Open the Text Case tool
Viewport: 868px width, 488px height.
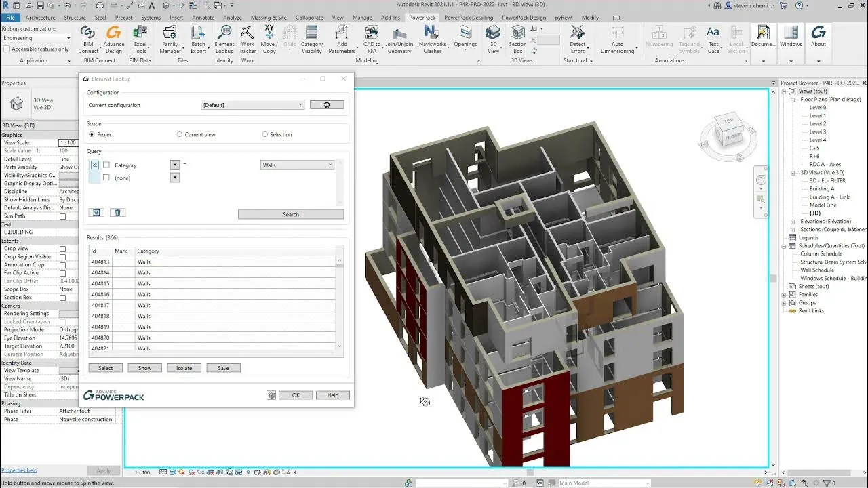[713, 40]
